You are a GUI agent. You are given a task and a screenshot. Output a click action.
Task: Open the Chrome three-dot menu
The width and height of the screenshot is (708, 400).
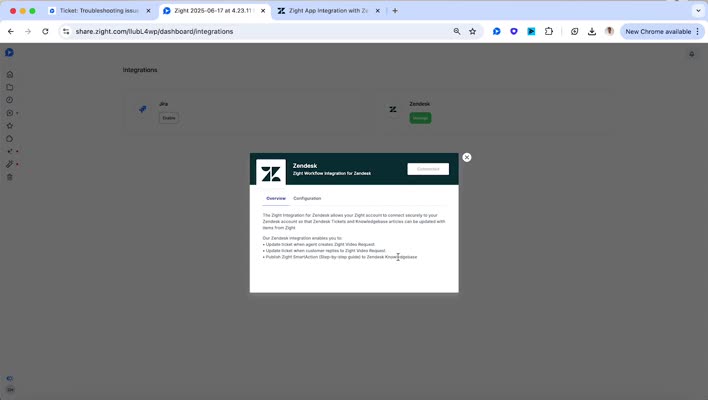[698, 31]
